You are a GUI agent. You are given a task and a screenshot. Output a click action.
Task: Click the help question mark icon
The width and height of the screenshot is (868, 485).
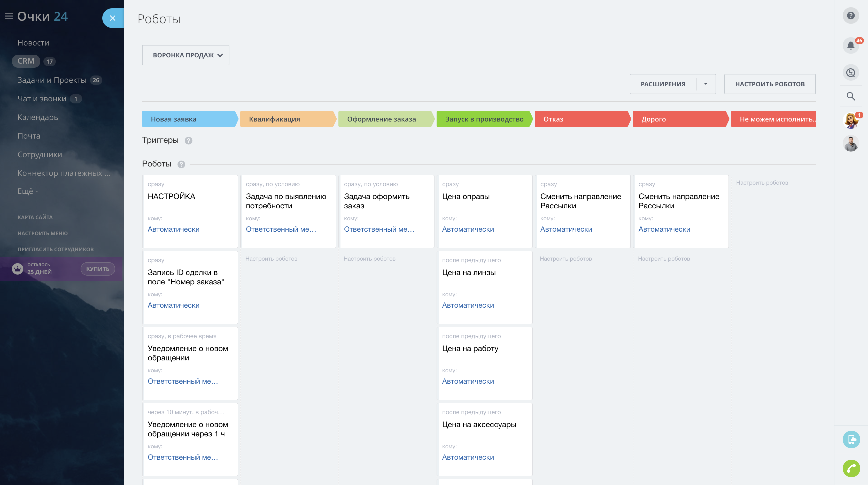850,16
